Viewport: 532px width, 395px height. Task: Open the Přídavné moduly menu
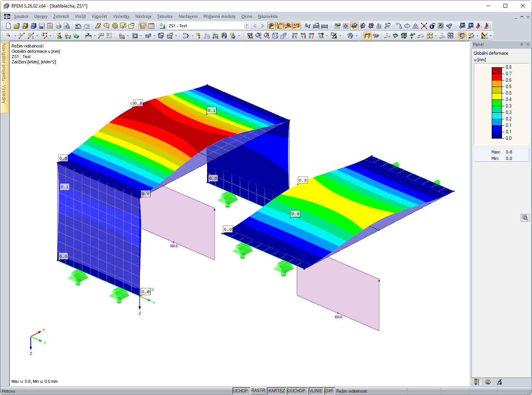point(220,16)
